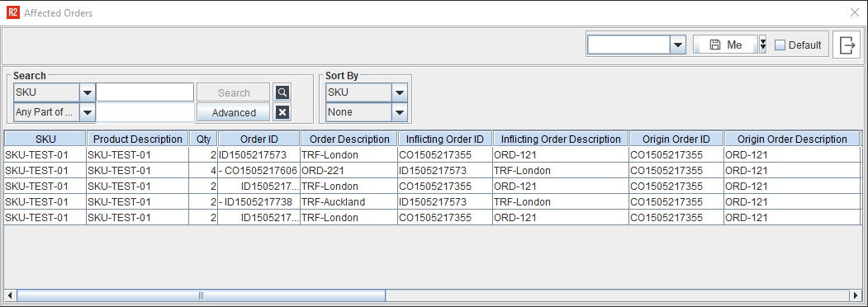
Task: Click the Advanced button
Action: click(234, 112)
